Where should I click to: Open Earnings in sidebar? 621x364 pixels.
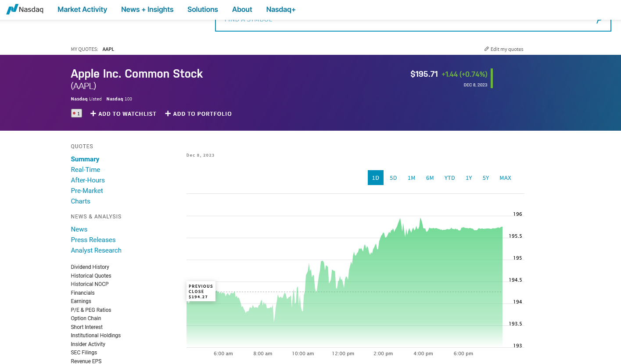pos(81,301)
